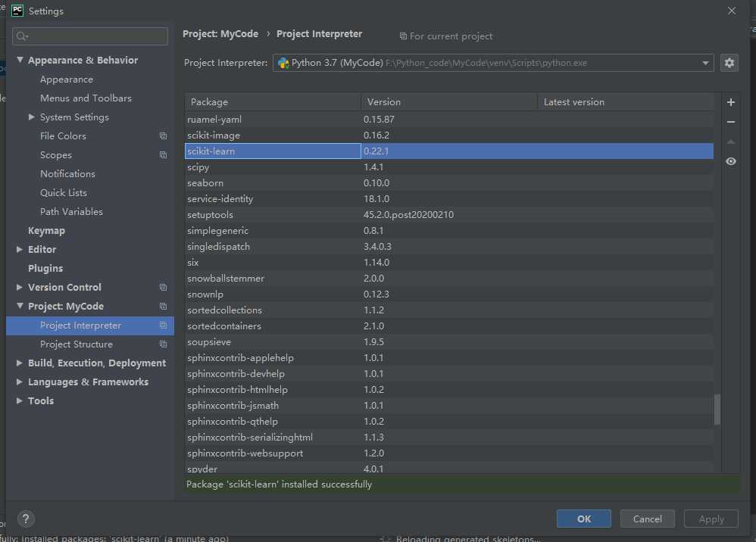The width and height of the screenshot is (756, 542).
Task: Select the scikit-image package row
Action: [x=449, y=135]
